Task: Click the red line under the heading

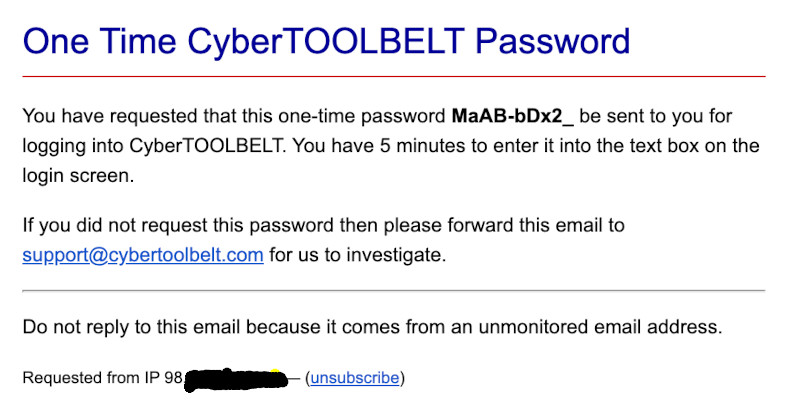Action: coord(393,76)
